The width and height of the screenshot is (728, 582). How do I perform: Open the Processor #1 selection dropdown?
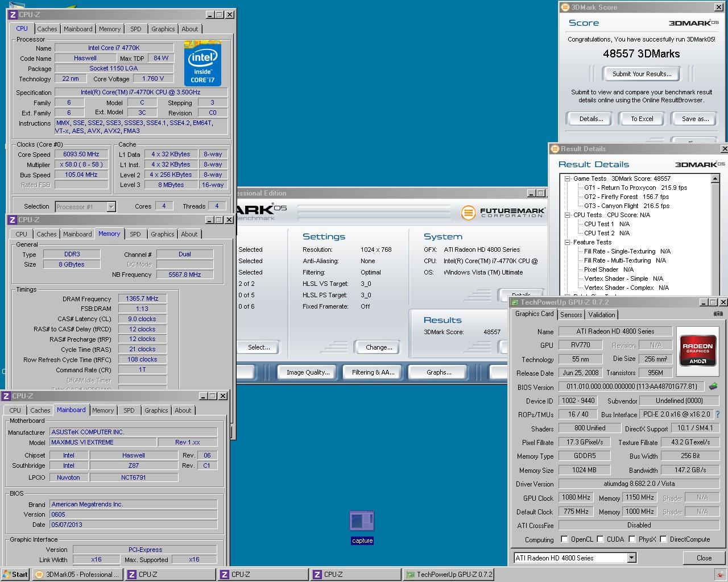[x=111, y=207]
